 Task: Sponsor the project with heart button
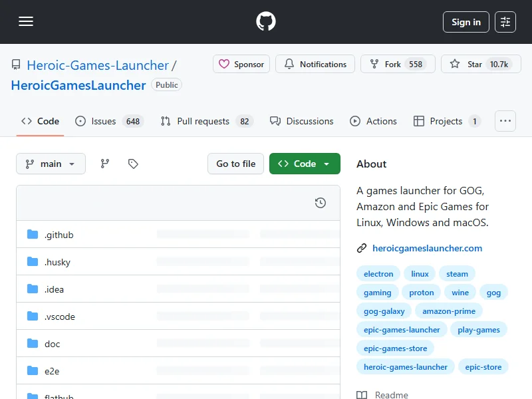241,65
